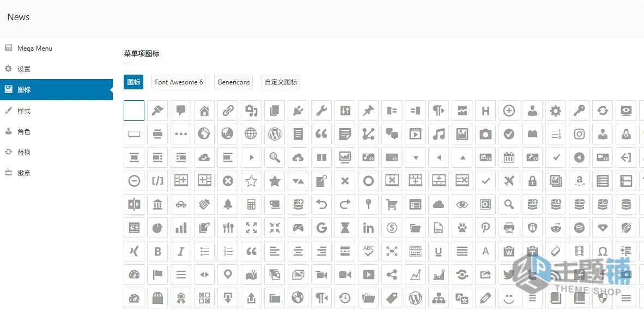Select the letter H heading icon
Viewport: 644px width, 310px height.
(x=485, y=111)
